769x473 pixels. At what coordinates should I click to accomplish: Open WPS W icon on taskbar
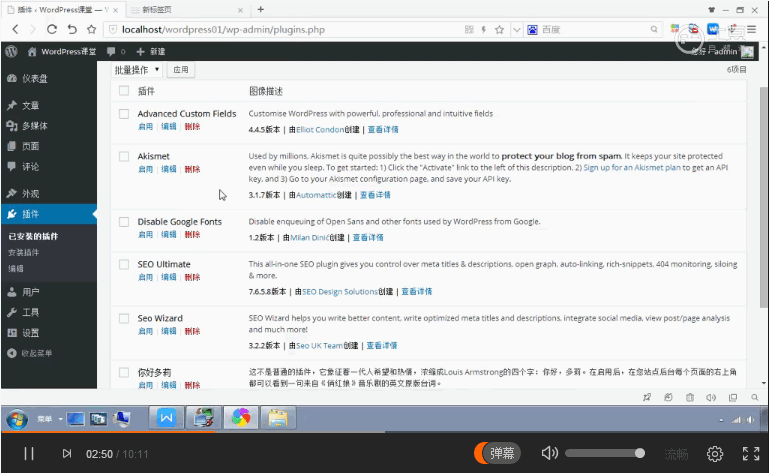[x=166, y=418]
